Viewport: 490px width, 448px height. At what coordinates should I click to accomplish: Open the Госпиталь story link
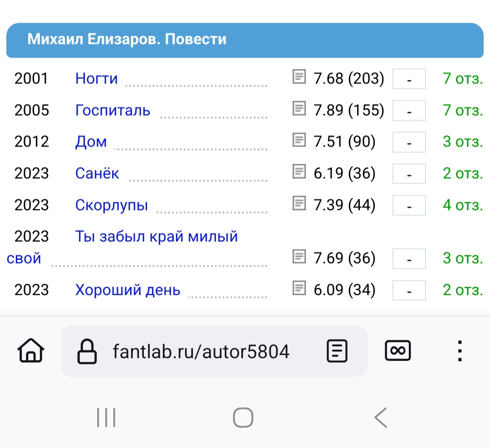113,110
